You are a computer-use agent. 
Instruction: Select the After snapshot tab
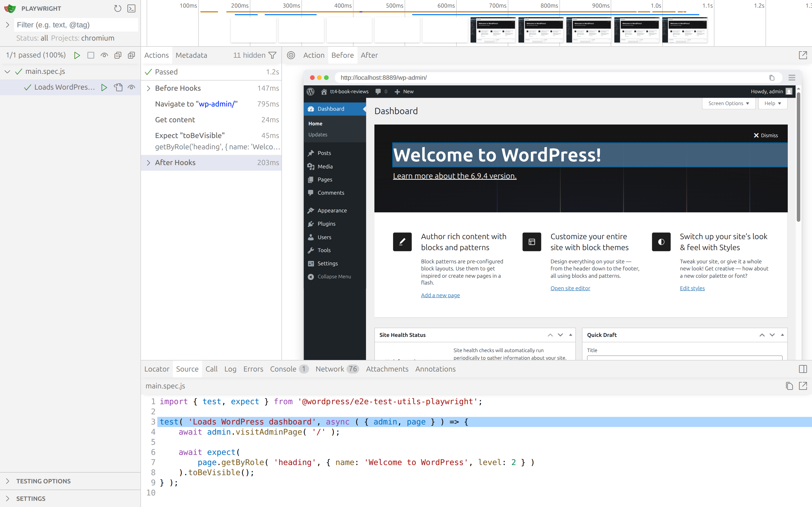click(x=369, y=55)
